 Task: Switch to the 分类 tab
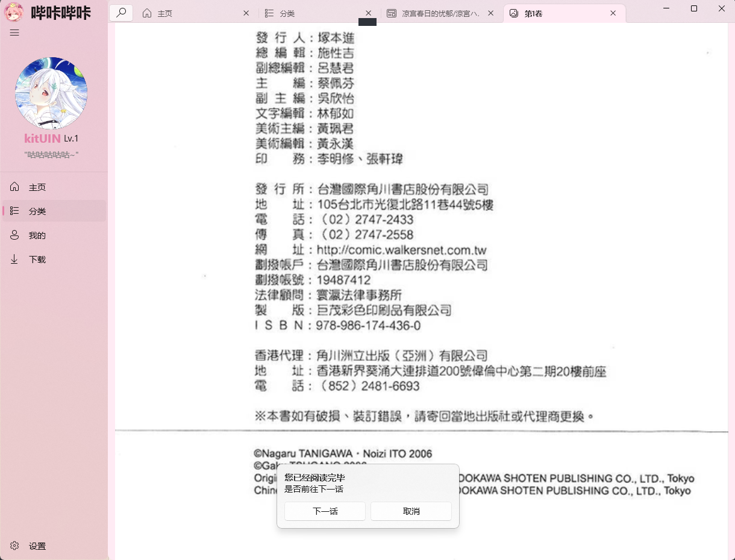[318, 13]
